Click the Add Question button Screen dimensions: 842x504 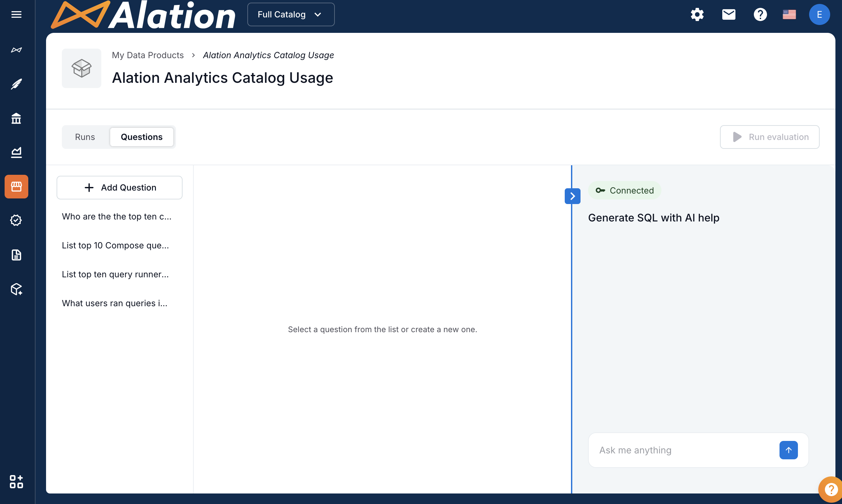point(119,188)
